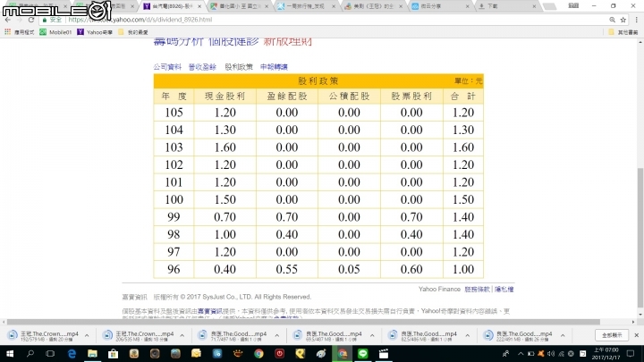The width and height of the screenshot is (644, 362).
Task: Open Windows search from the taskbar
Action: click(30, 354)
